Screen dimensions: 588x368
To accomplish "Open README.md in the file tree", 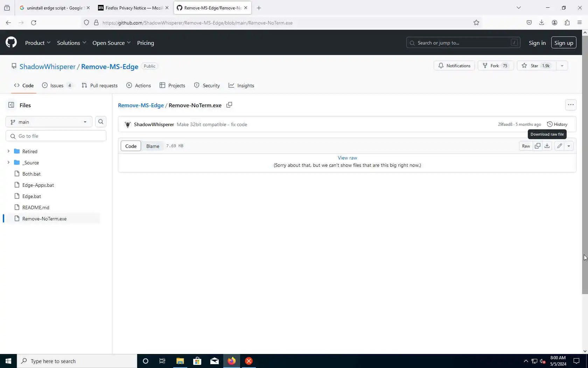I will [36, 207].
